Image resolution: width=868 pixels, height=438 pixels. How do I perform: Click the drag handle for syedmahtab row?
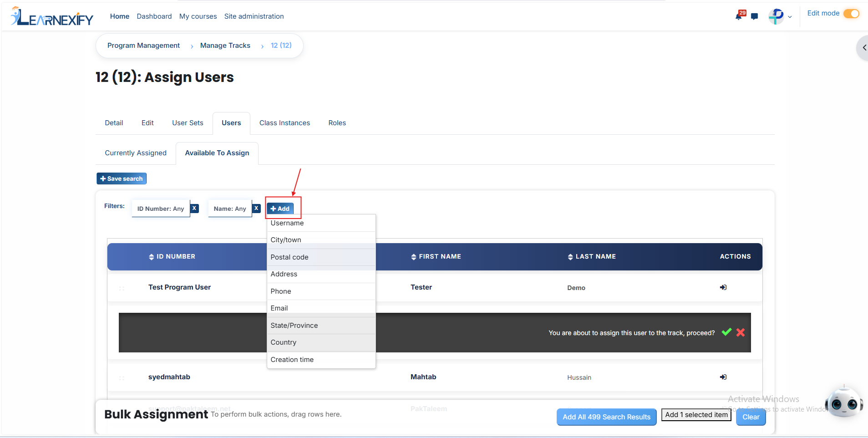tap(122, 378)
